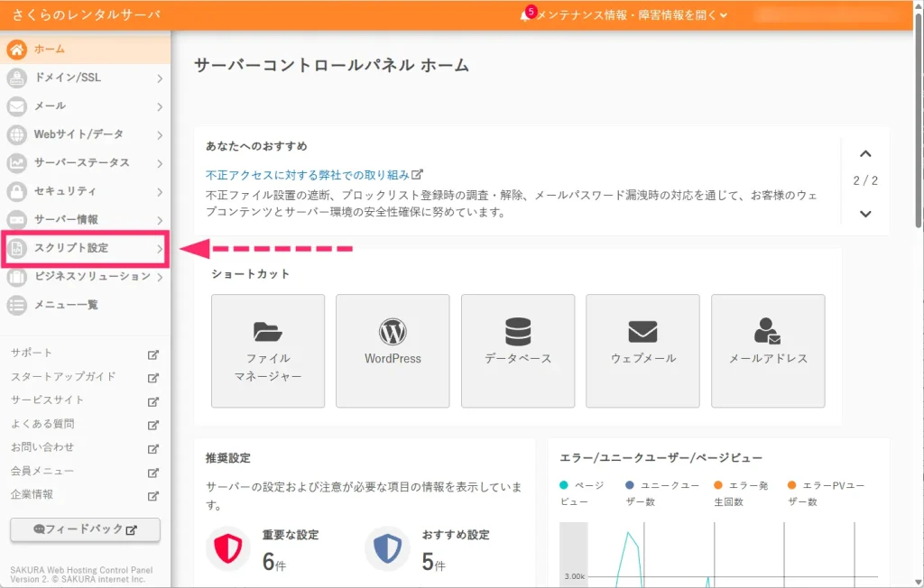
Task: Click the Server Info icon (サーバー情報)
Action: tap(16, 220)
